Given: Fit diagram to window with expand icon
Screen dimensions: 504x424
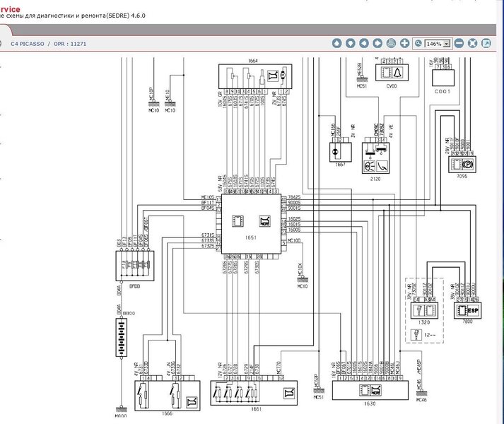Looking at the screenshot, I should coord(473,43).
